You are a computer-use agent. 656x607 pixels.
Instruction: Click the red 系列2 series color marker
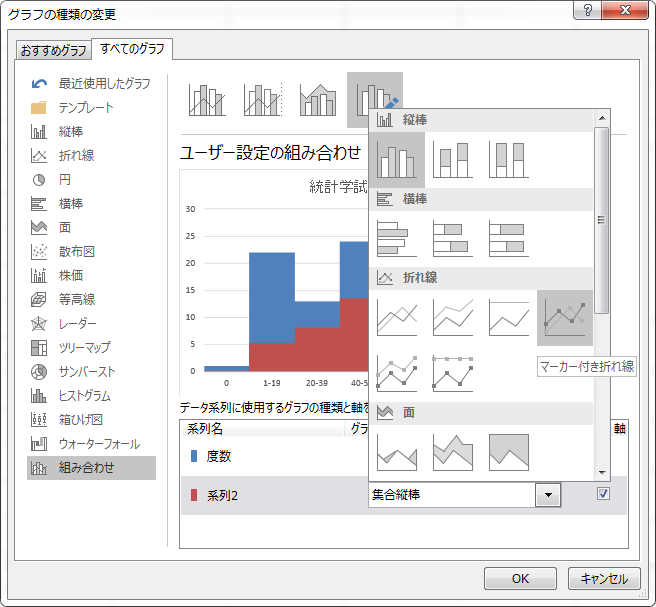[194, 495]
